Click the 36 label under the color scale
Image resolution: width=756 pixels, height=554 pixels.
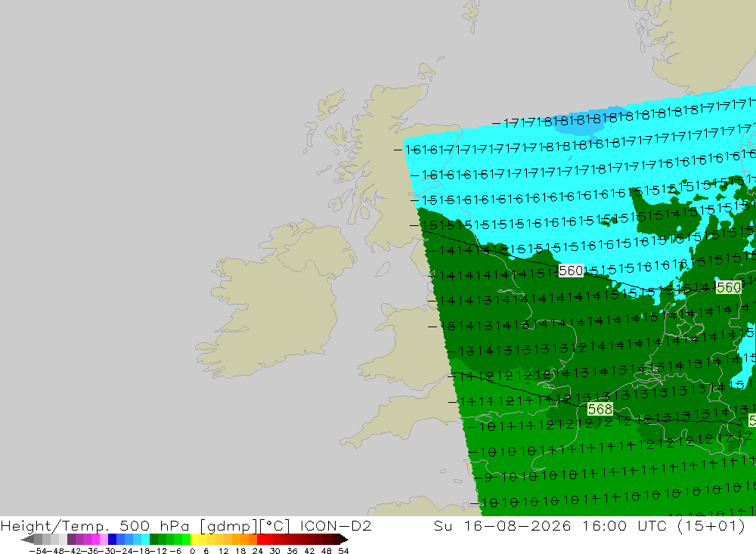[292, 551]
